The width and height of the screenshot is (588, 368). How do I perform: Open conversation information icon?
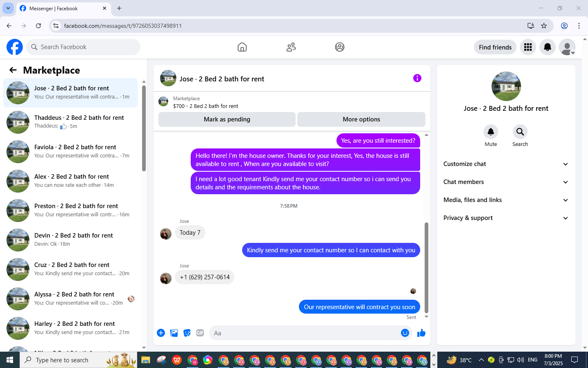(417, 78)
